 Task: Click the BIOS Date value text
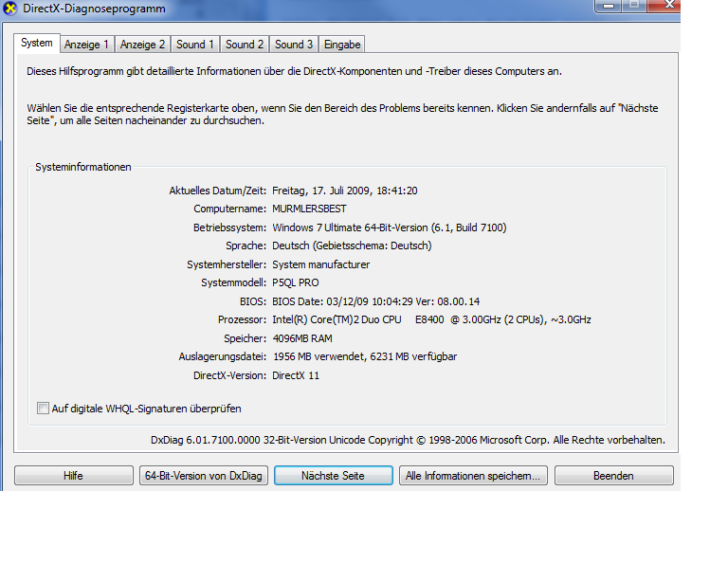[x=376, y=301]
